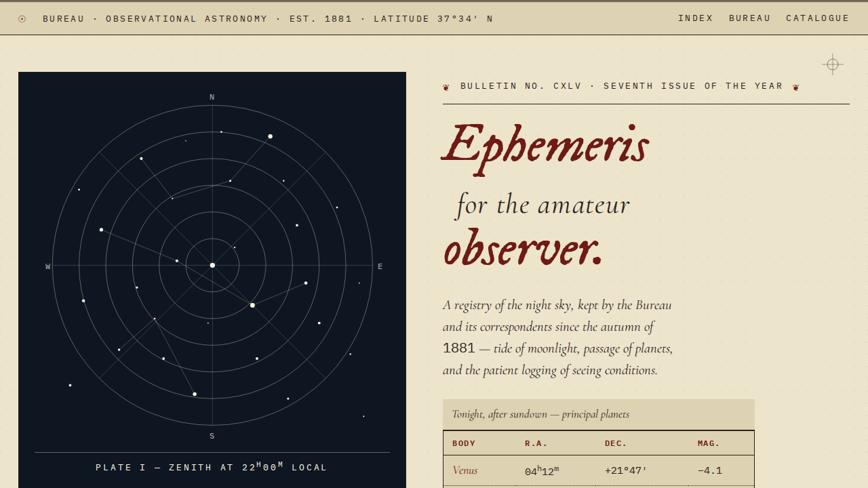This screenshot has height=488, width=868.
Task: Click the DEC. column header
Action: [x=616, y=443]
